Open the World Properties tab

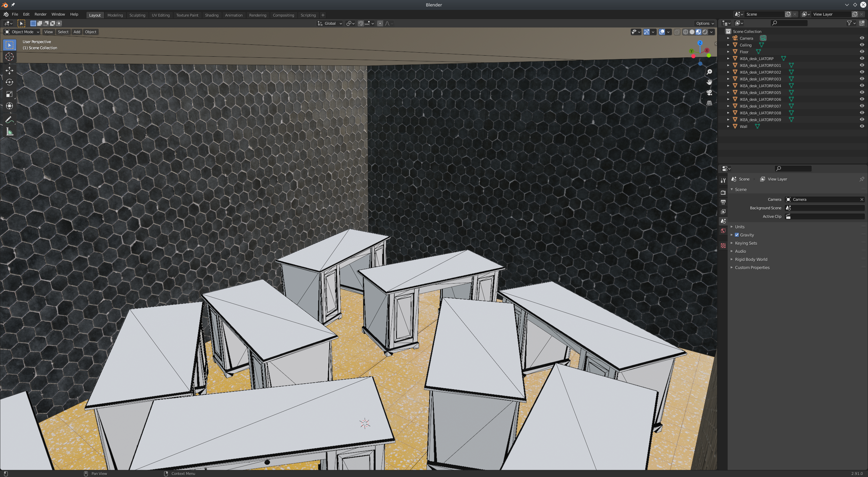(723, 231)
